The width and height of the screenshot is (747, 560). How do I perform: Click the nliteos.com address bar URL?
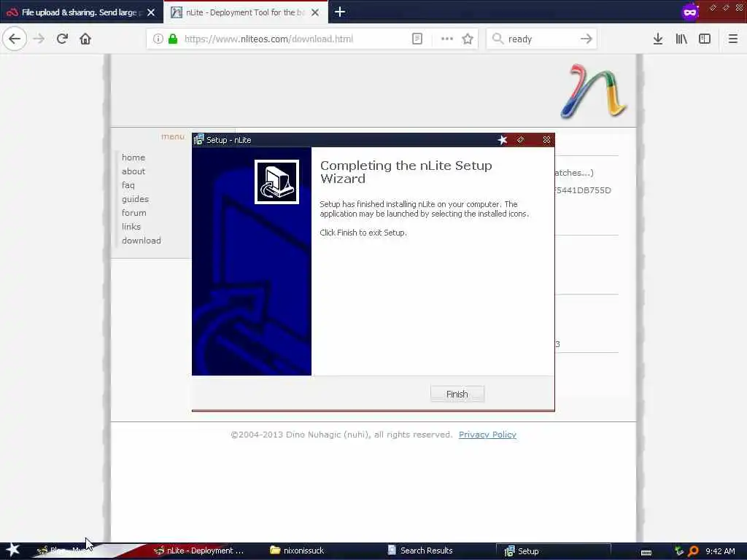(x=268, y=39)
